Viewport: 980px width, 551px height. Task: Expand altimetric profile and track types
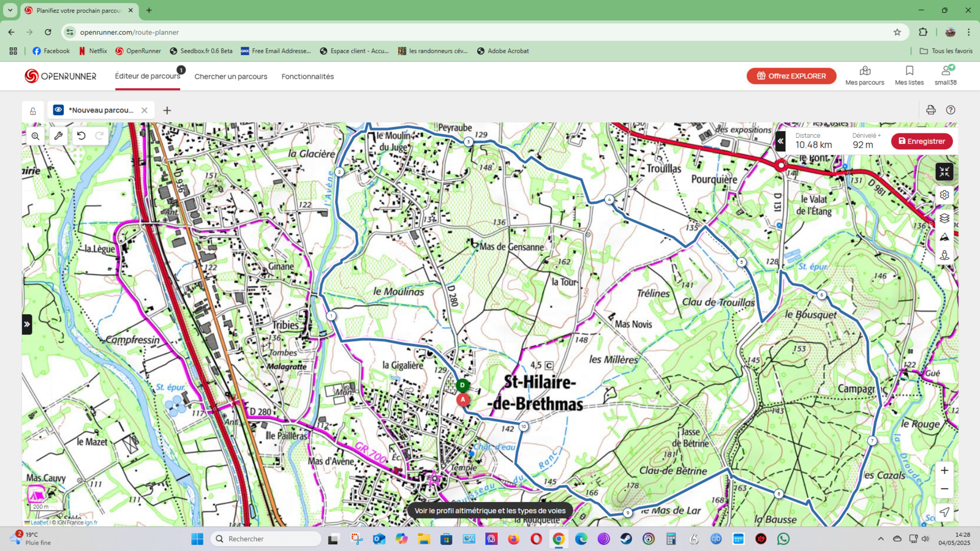(x=490, y=511)
